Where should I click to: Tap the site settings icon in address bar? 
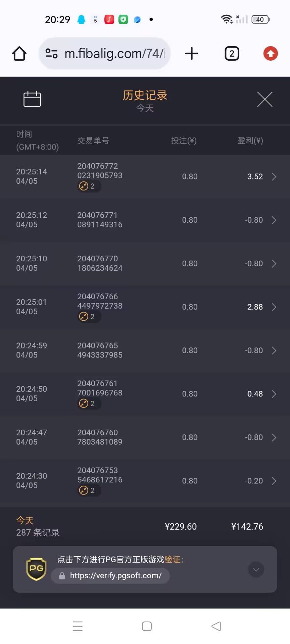tap(51, 54)
